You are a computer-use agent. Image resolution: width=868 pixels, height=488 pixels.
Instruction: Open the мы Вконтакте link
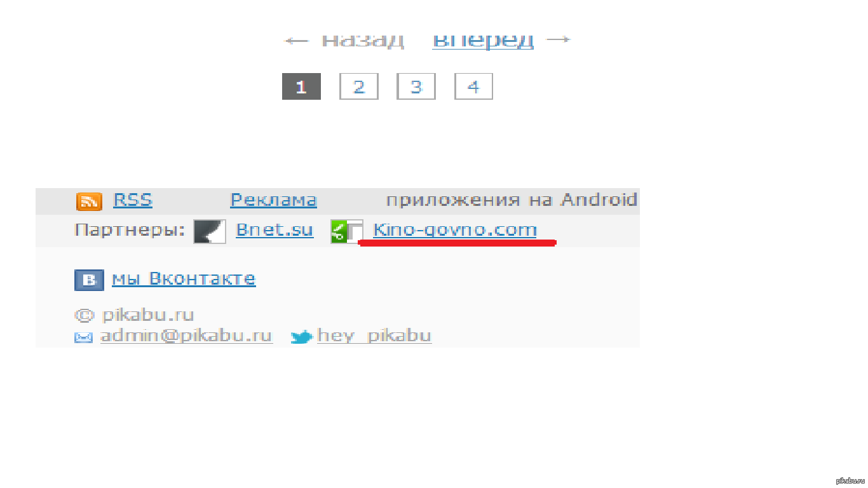184,279
